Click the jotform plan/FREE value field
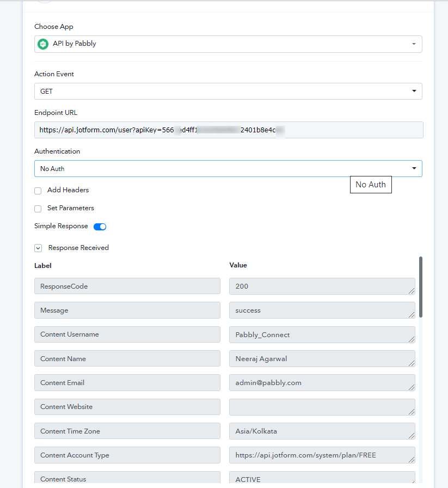This screenshot has height=488, width=448. click(322, 455)
